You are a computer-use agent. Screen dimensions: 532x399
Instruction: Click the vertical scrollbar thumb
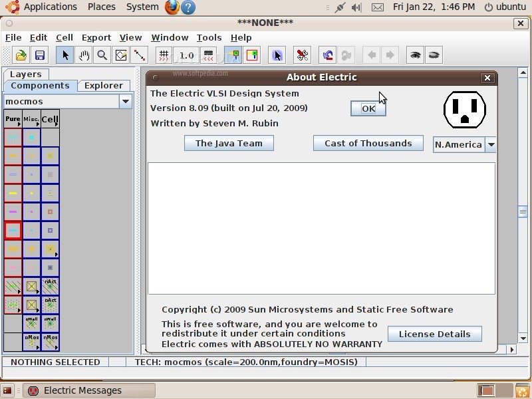pyautogui.click(x=523, y=212)
